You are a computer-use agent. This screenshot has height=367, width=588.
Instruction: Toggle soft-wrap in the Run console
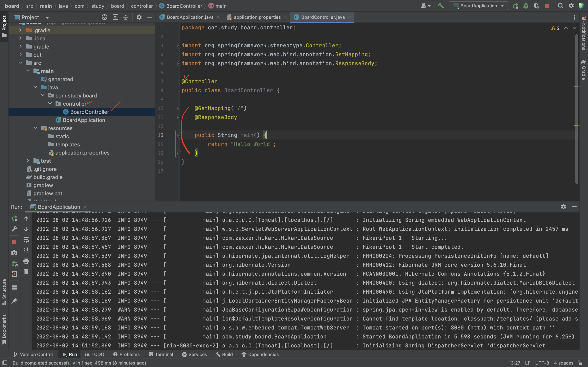point(26,240)
